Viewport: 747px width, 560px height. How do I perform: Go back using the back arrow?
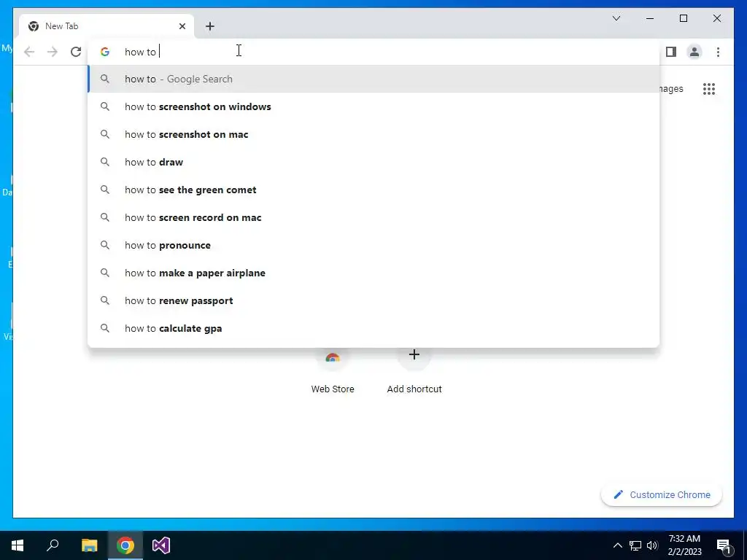(x=29, y=52)
